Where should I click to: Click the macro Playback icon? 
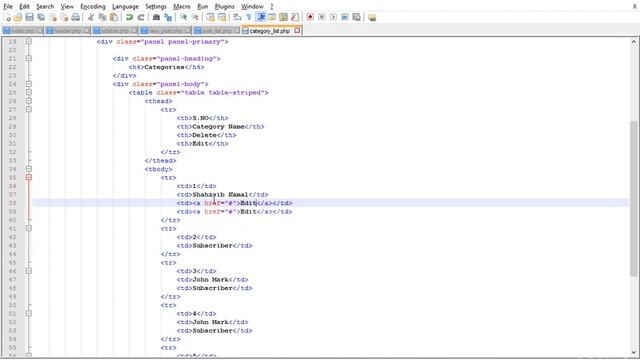pos(333,17)
